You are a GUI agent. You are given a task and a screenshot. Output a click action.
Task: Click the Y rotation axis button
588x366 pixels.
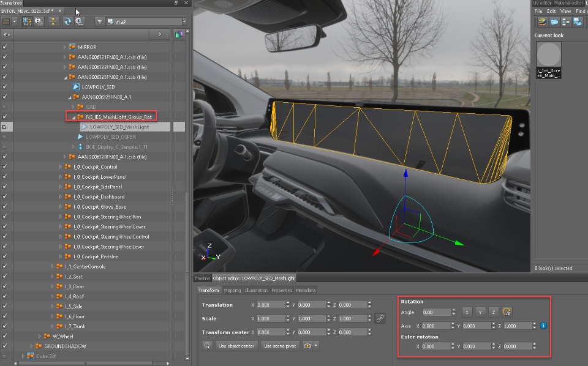click(x=480, y=312)
